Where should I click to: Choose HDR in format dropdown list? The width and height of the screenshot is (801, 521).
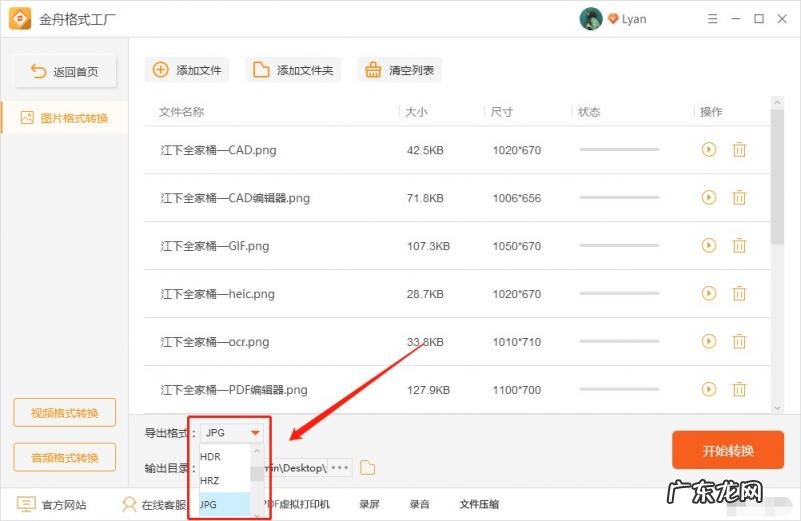225,457
